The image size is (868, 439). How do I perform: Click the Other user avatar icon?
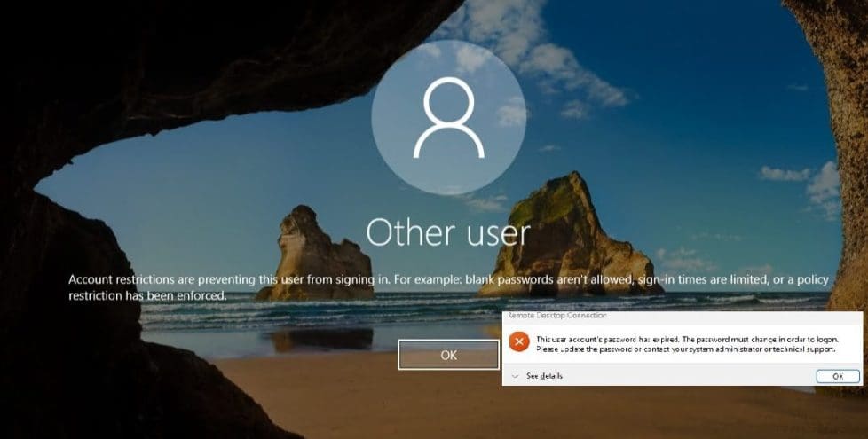pyautogui.click(x=448, y=118)
